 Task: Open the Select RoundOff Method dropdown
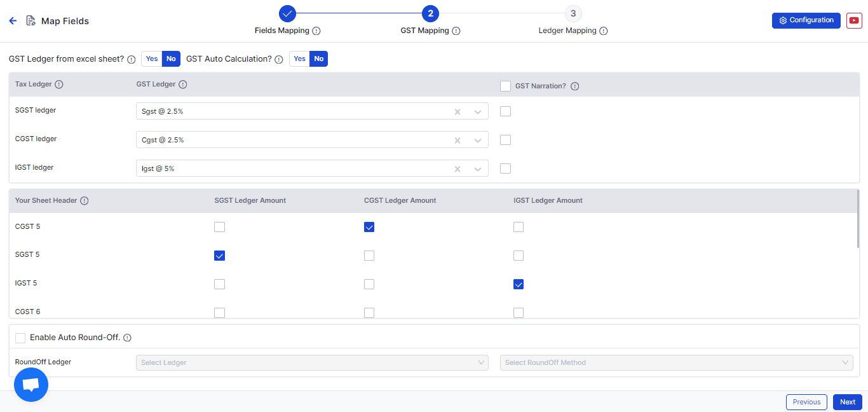click(x=677, y=362)
